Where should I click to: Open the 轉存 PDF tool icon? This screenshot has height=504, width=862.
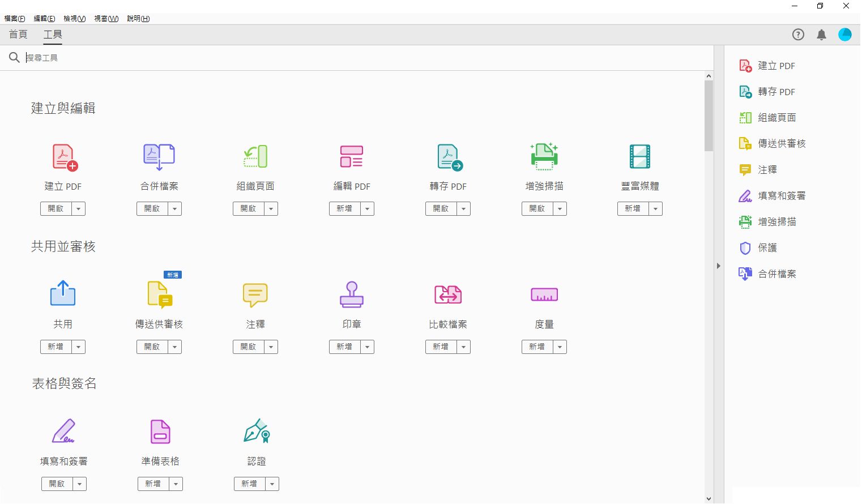(x=448, y=157)
